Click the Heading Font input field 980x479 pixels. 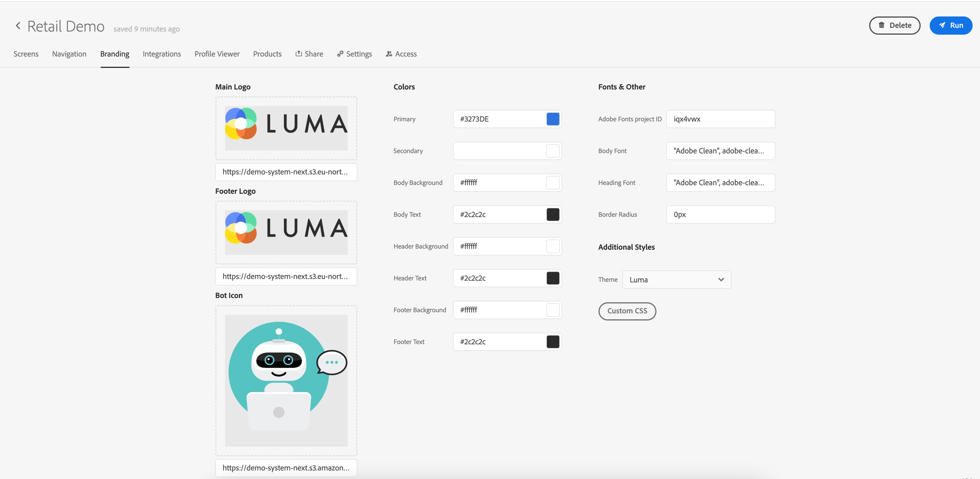point(721,183)
